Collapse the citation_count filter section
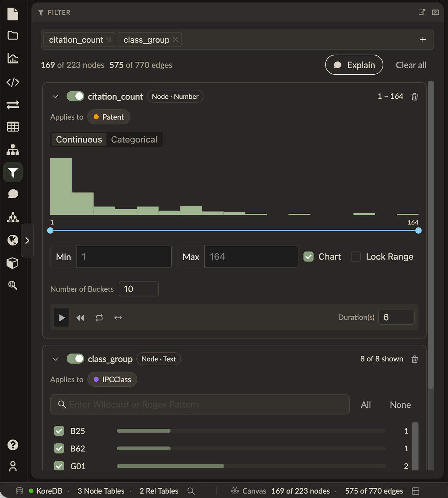448x498 pixels. (55, 97)
